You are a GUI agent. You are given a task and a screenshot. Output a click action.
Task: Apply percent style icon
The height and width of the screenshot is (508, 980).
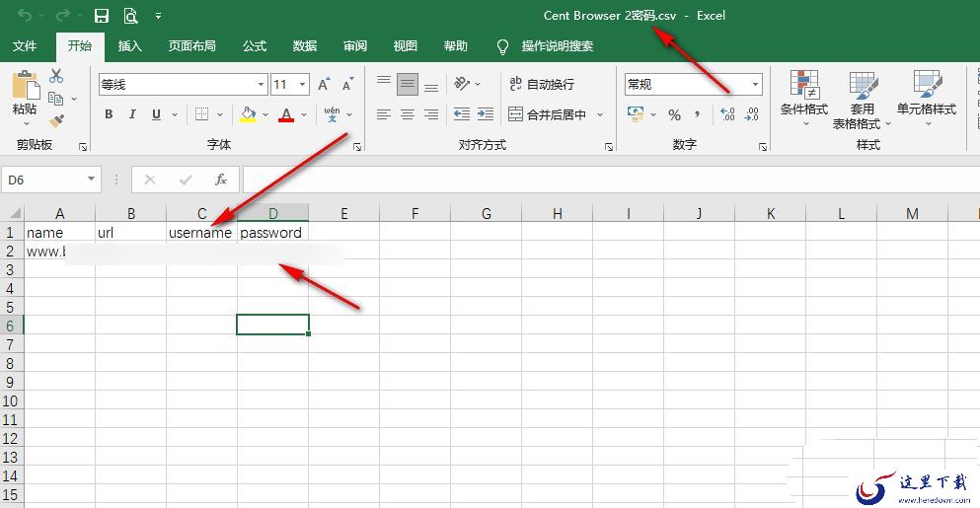(x=674, y=115)
